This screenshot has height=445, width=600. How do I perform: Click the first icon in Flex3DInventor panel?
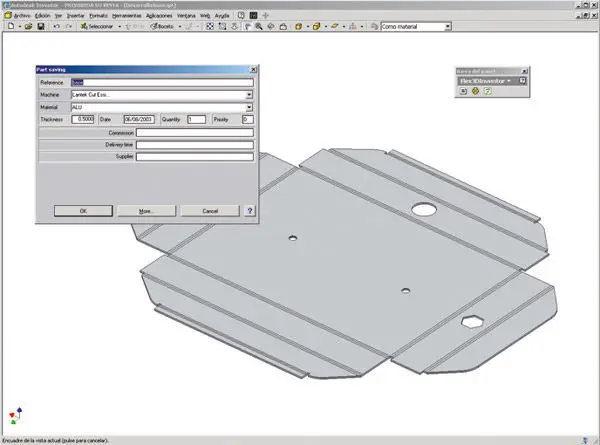point(464,91)
